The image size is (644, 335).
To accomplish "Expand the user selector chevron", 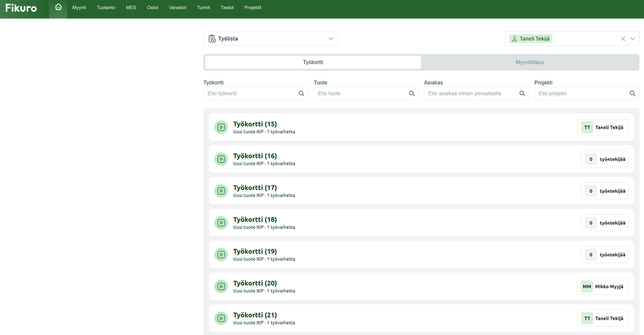I will coord(633,39).
